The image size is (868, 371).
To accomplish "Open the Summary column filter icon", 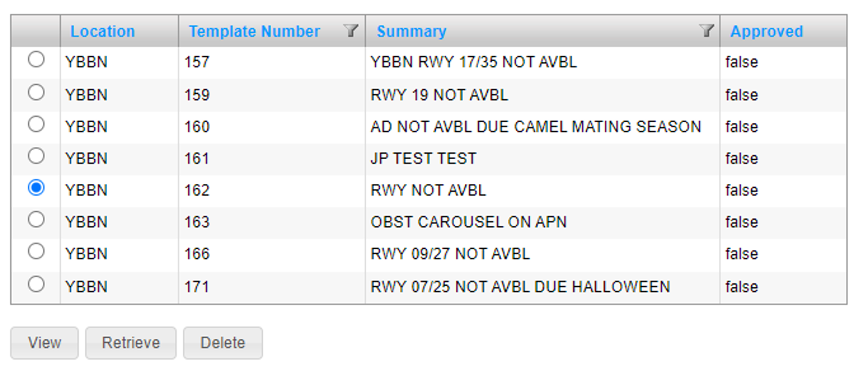I will [706, 31].
